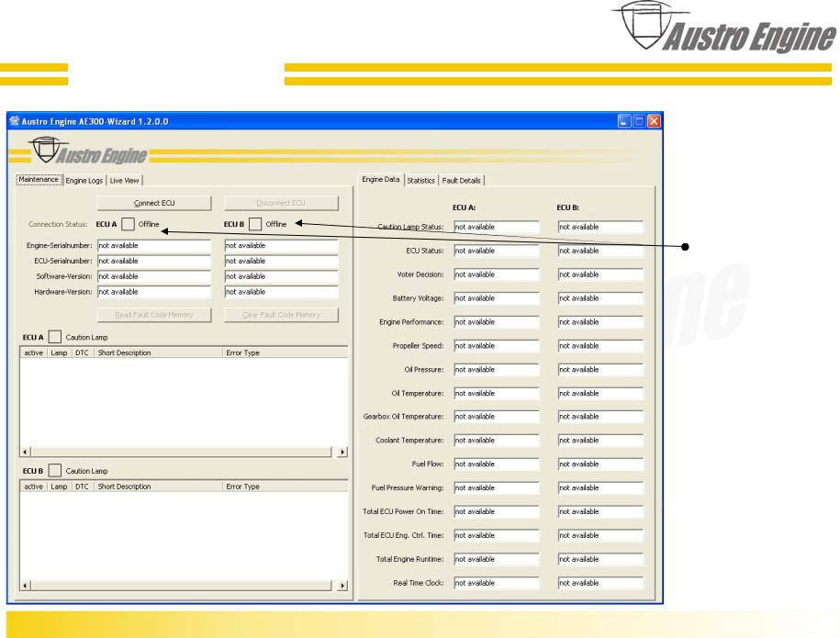The height and width of the screenshot is (638, 840).
Task: Click ECU A Voter Decision field
Action: tap(496, 274)
